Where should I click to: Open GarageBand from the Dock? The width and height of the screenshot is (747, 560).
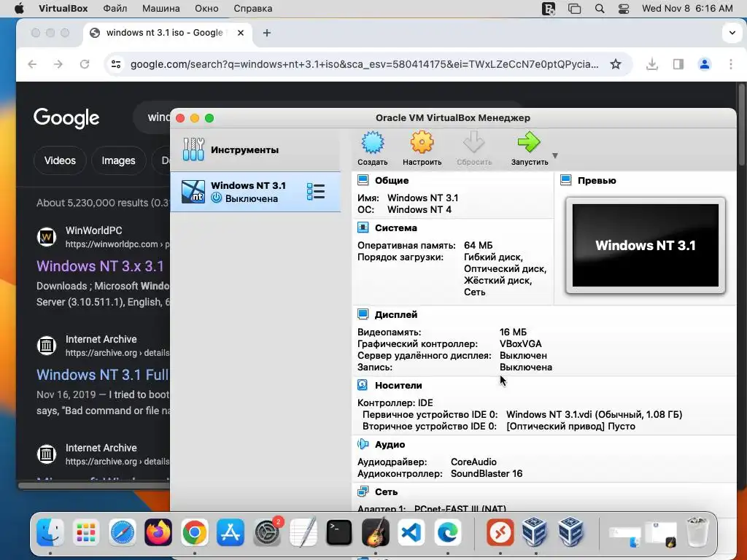376,532
